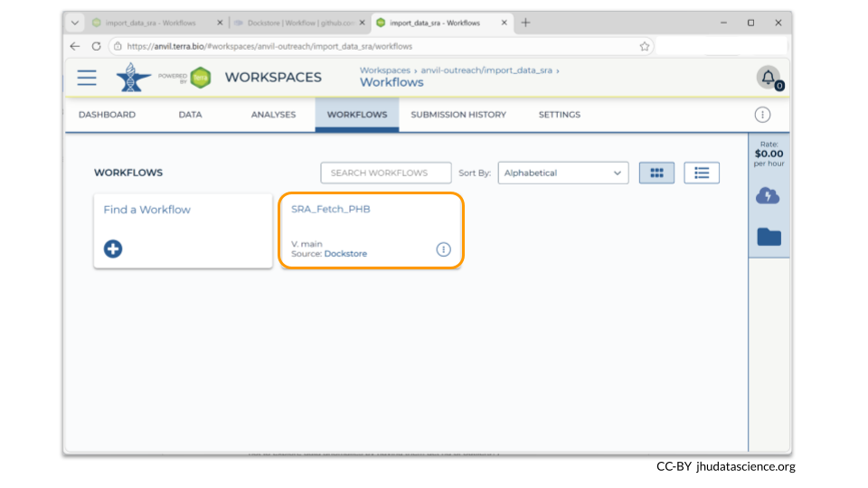
Task: Click the Workflows page title in header
Action: [x=392, y=82]
